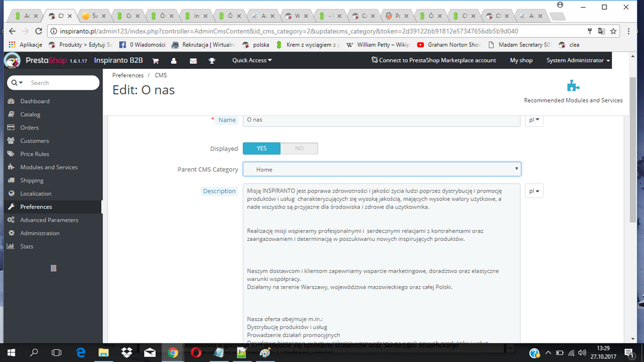Open the messages envelope icon in header
This screenshot has width=644, height=362.
click(x=193, y=61)
